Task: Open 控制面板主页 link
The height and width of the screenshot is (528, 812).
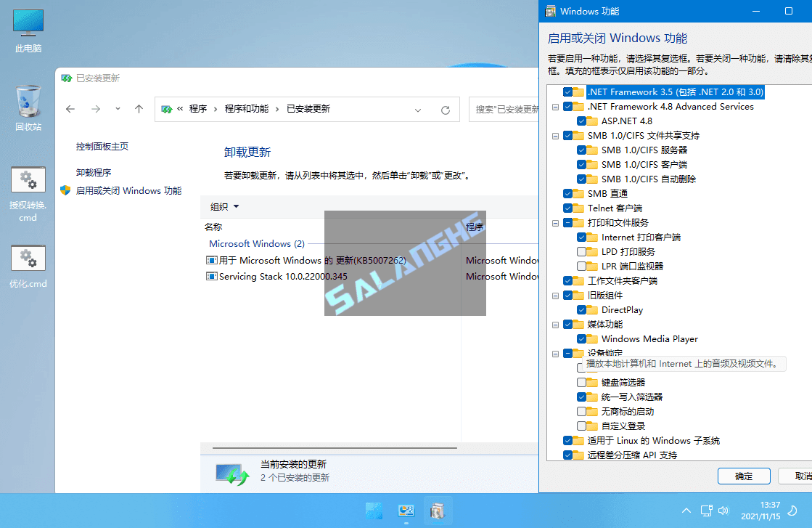Action: point(102,147)
